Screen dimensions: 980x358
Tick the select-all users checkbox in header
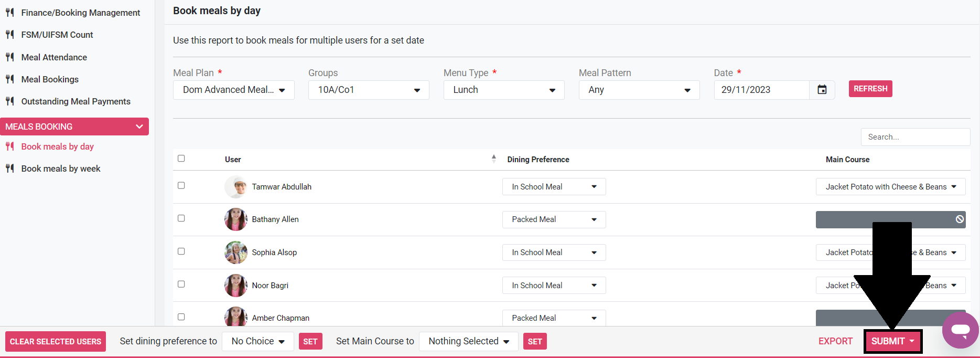(x=181, y=159)
